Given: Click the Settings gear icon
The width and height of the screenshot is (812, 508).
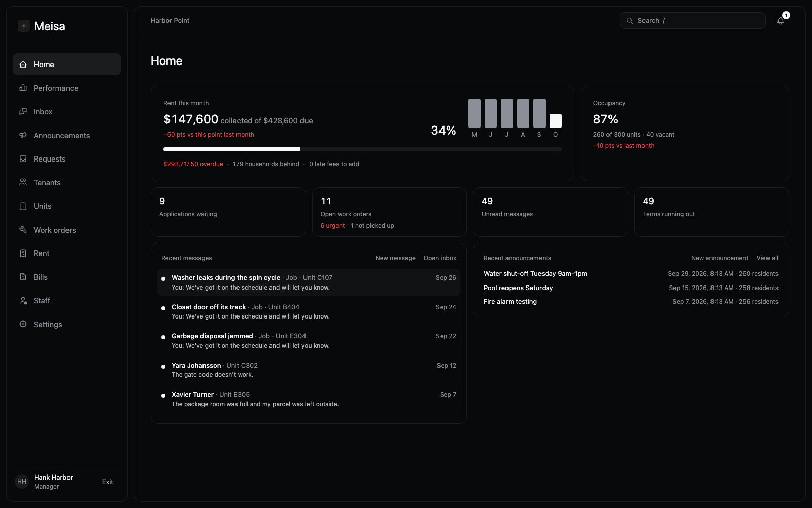Looking at the screenshot, I should (23, 324).
